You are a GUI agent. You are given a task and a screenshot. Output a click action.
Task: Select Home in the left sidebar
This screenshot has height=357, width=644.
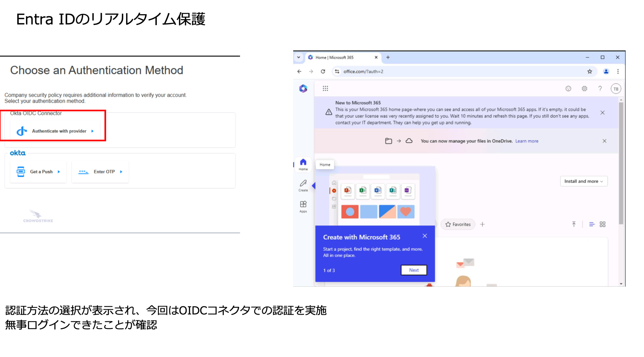[x=303, y=165]
